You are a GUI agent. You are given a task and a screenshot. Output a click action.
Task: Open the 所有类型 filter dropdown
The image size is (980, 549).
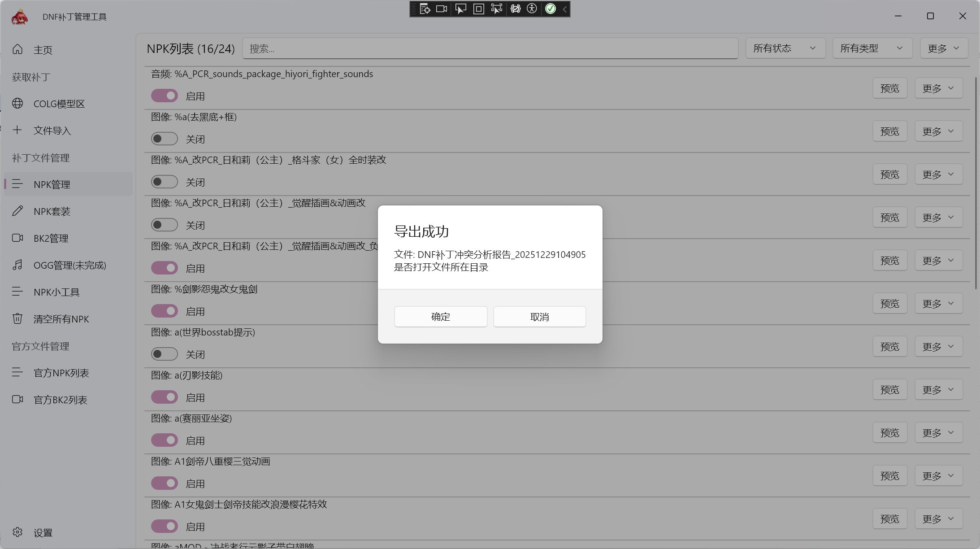[x=872, y=48]
